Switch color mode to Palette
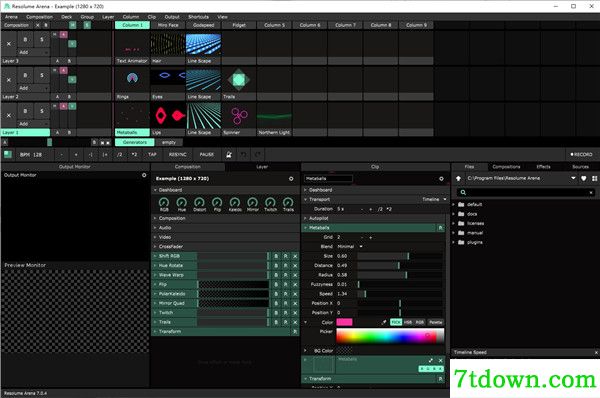This screenshot has width=600, height=398. point(435,322)
